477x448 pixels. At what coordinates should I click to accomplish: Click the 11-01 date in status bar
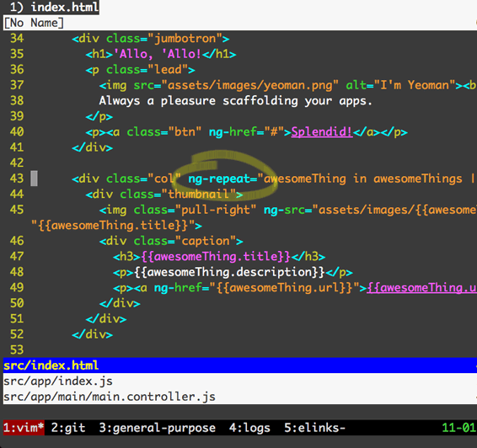[x=458, y=428]
